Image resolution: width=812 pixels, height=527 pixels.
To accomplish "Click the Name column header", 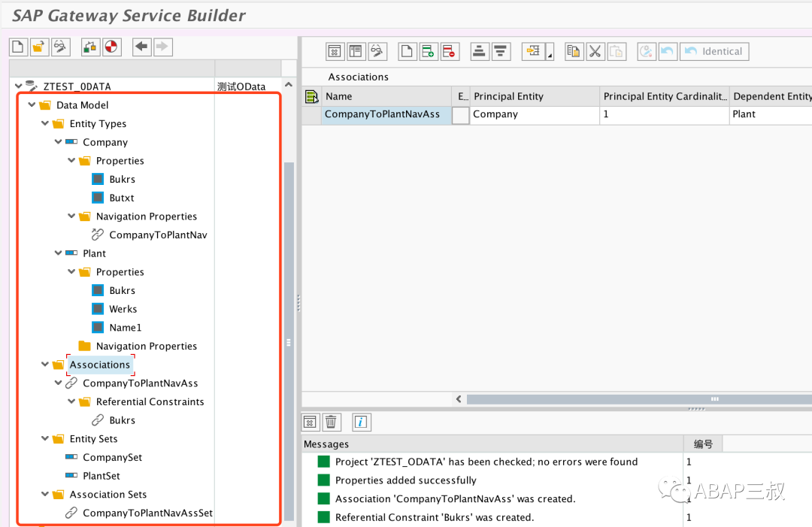I will click(386, 96).
